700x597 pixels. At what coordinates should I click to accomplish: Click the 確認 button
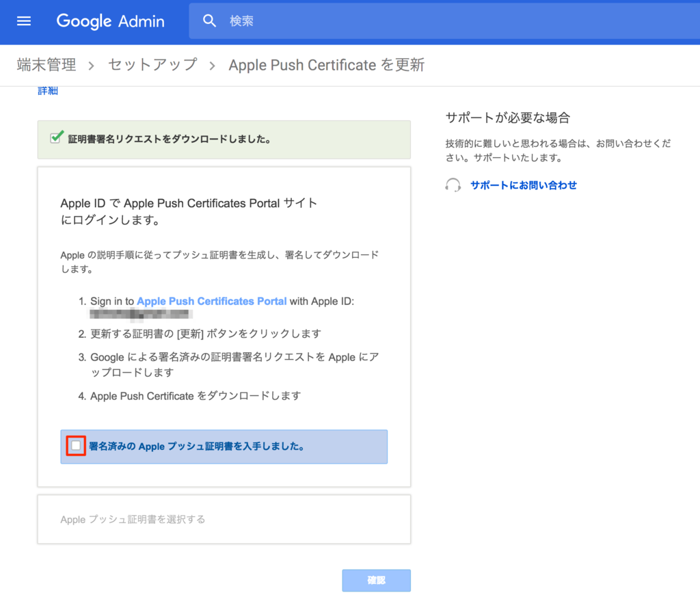pyautogui.click(x=377, y=580)
